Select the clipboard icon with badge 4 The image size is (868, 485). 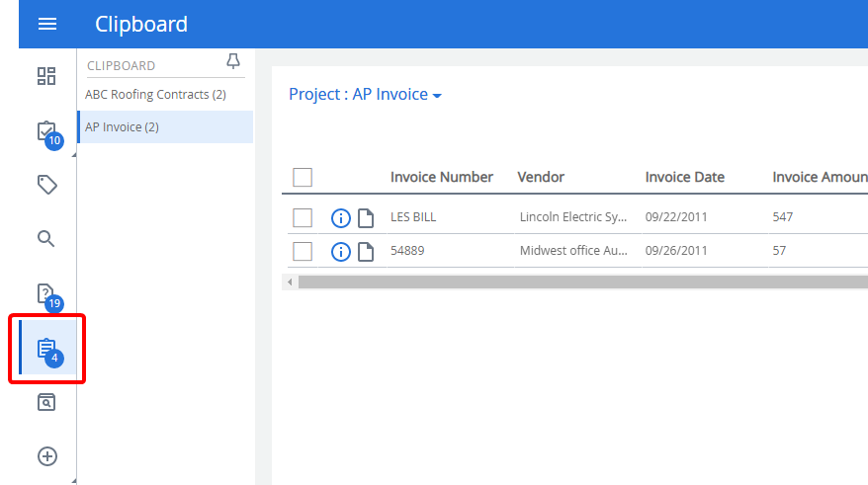(x=46, y=349)
